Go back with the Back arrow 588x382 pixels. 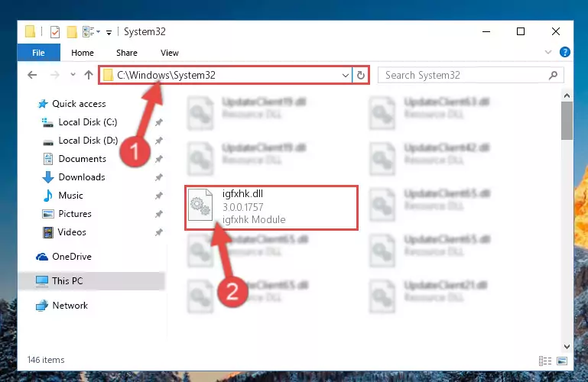tap(32, 75)
